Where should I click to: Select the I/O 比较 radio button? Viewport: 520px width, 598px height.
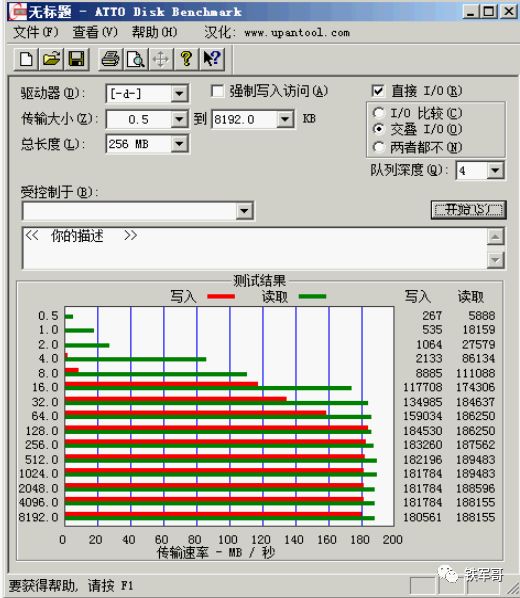(x=378, y=113)
